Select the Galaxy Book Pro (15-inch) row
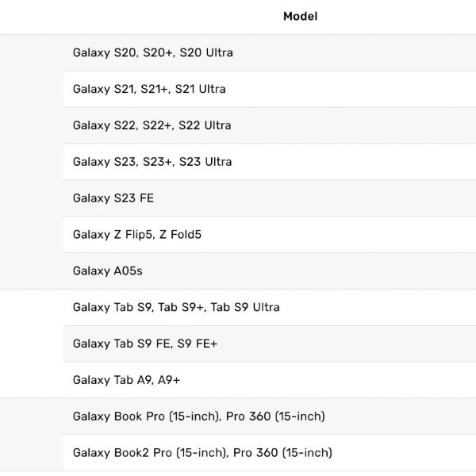 tap(198, 416)
